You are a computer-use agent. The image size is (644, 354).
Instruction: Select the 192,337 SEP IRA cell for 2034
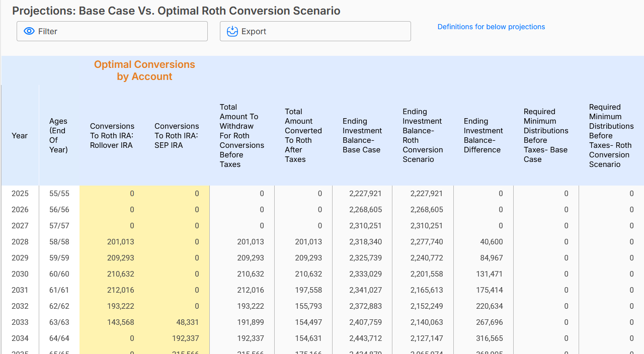pos(185,338)
